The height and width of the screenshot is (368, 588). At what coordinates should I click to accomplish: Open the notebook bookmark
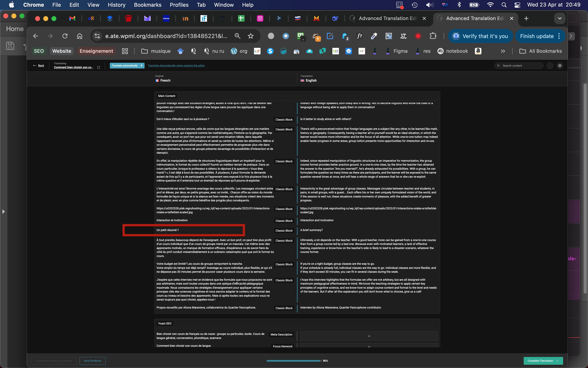click(453, 51)
